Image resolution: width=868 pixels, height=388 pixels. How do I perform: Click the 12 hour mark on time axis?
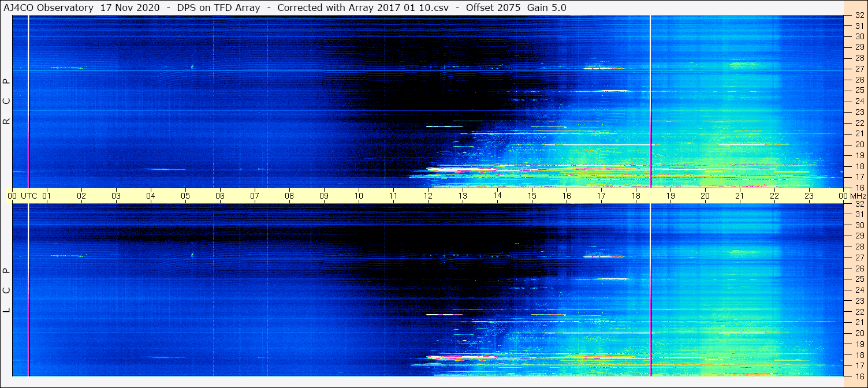point(428,196)
